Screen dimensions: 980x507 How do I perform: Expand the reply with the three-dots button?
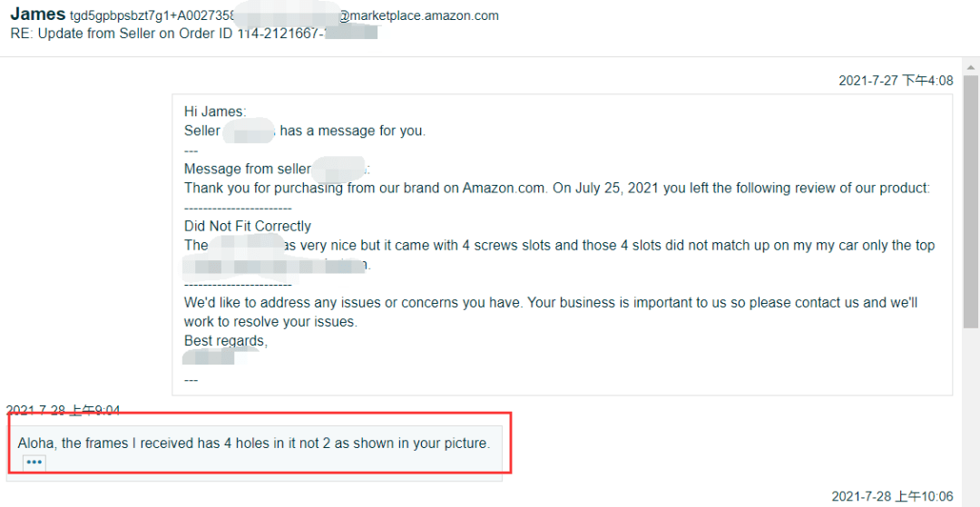point(34,463)
